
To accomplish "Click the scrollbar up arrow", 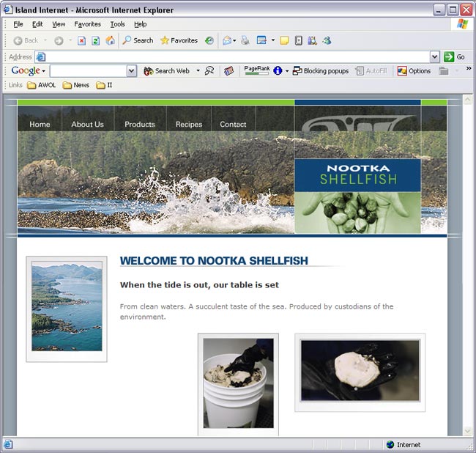I will pos(467,99).
